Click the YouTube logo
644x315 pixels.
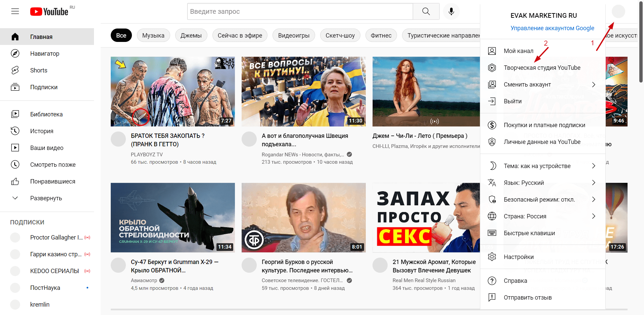49,12
